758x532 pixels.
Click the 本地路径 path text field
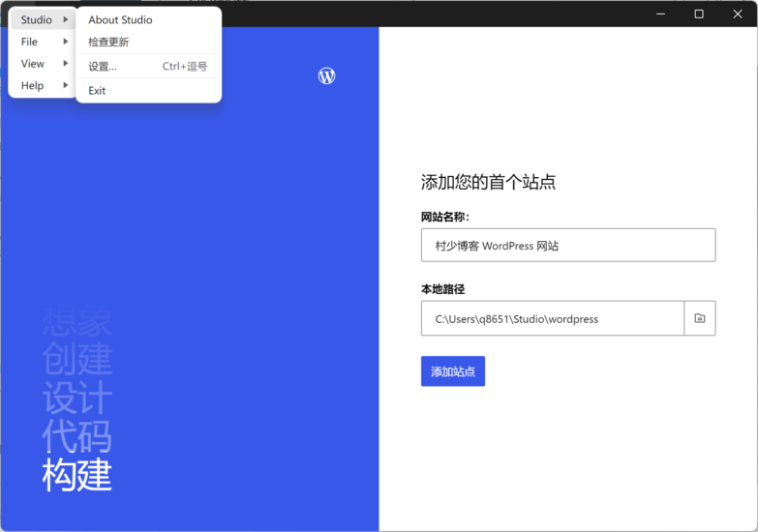552,319
